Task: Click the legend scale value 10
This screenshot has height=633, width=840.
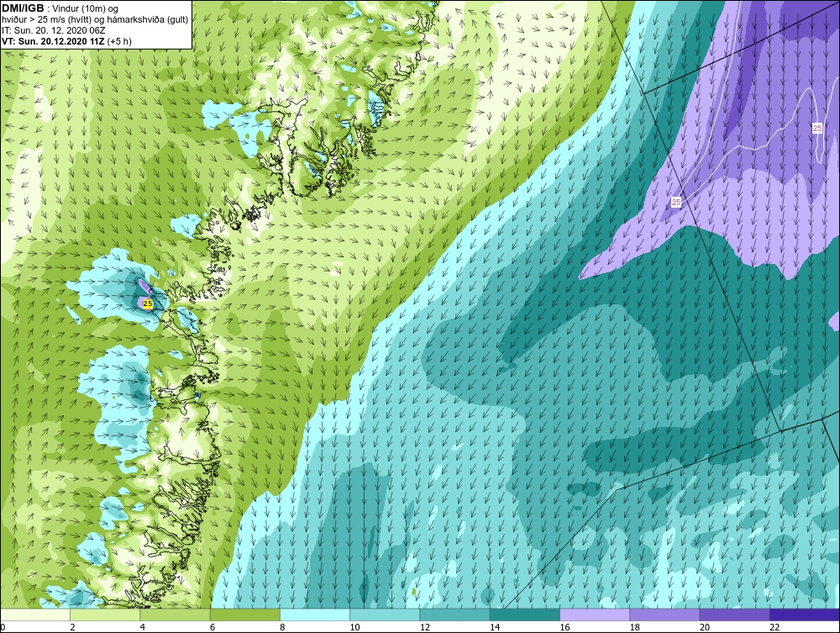Action: coord(354,627)
